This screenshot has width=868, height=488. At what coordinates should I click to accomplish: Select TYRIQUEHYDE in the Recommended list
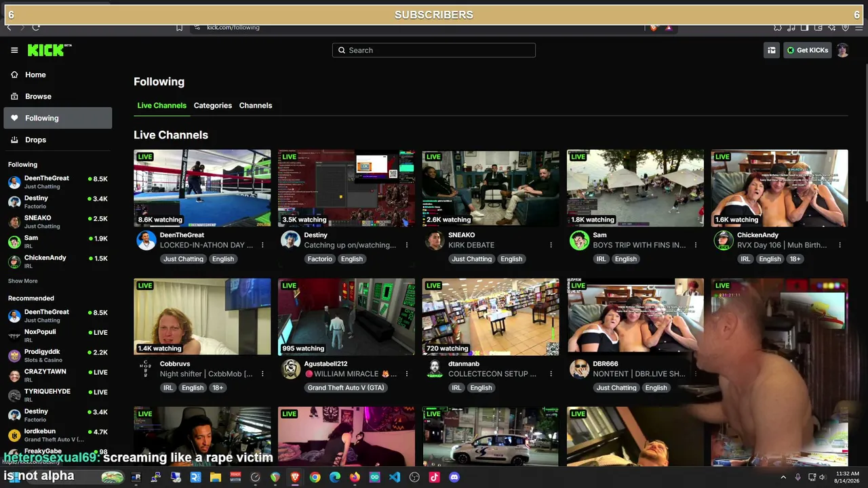(58, 395)
